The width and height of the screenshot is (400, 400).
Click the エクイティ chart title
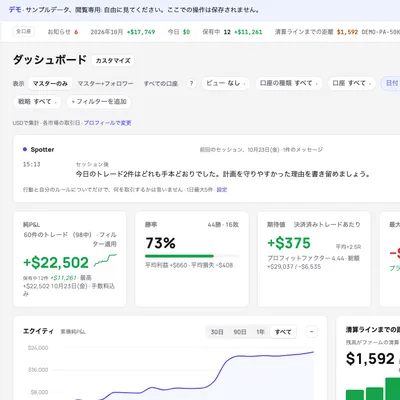[38, 331]
